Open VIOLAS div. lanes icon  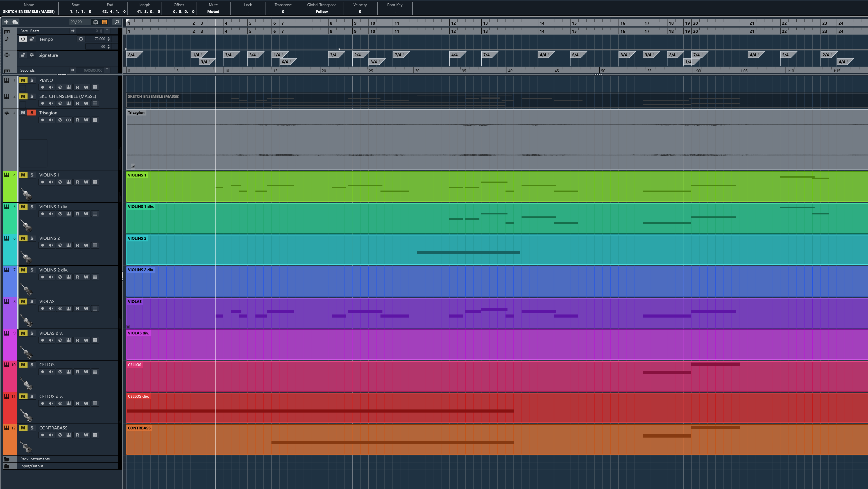tap(95, 340)
